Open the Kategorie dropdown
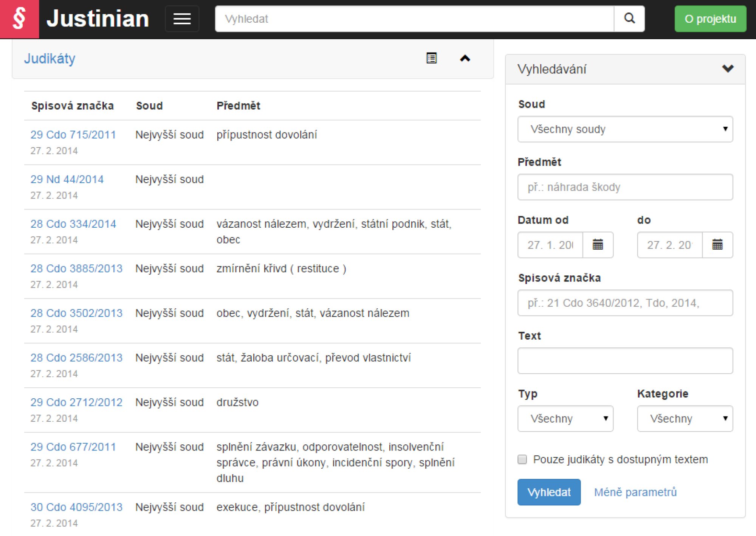The image size is (756, 536). [685, 418]
